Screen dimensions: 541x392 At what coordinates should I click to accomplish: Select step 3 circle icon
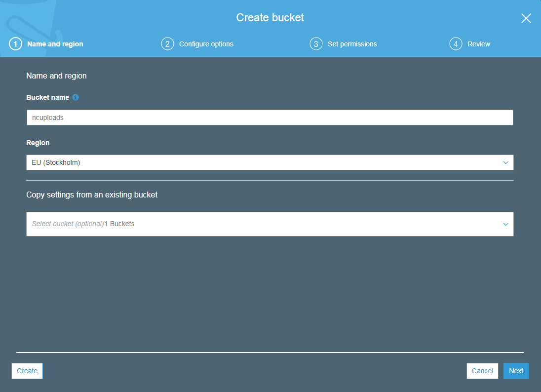coord(316,44)
